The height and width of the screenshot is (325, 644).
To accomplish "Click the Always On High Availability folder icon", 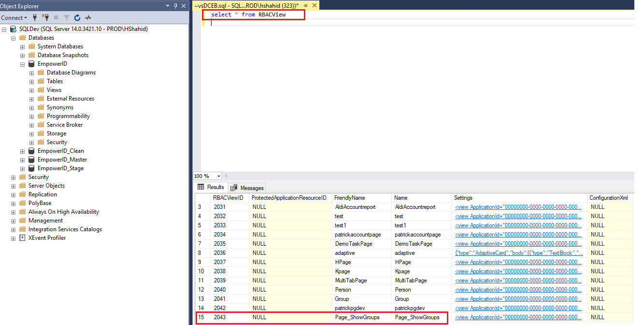I will pyautogui.click(x=22, y=212).
